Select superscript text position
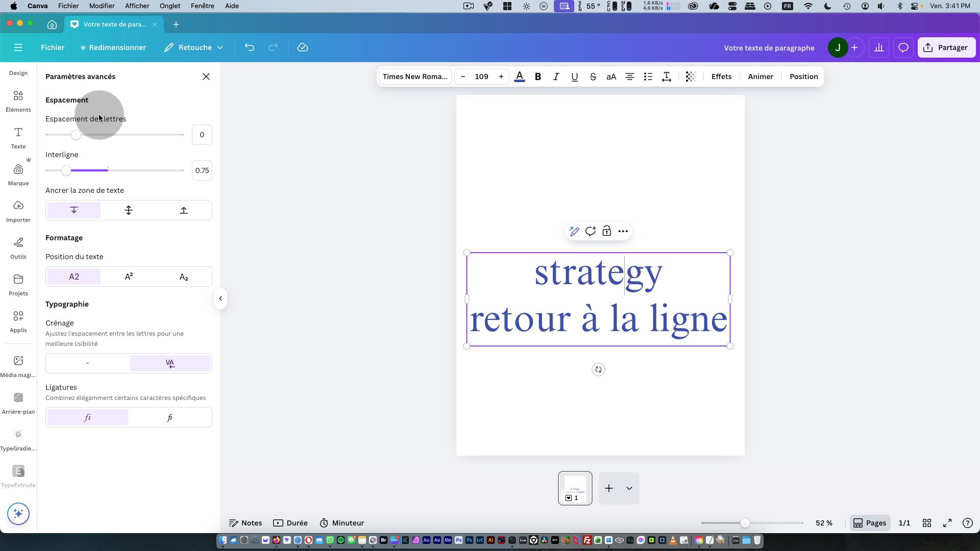This screenshot has height=551, width=980. tap(129, 277)
